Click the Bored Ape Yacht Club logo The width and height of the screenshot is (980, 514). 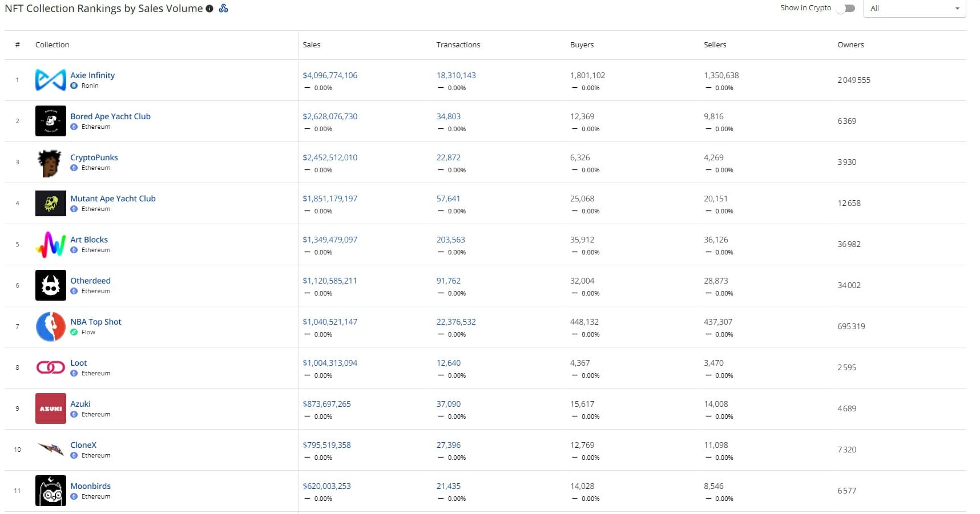pyautogui.click(x=51, y=121)
